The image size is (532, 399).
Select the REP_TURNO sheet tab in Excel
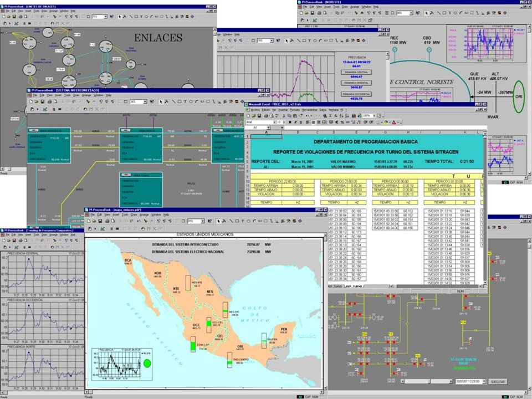[354, 287]
